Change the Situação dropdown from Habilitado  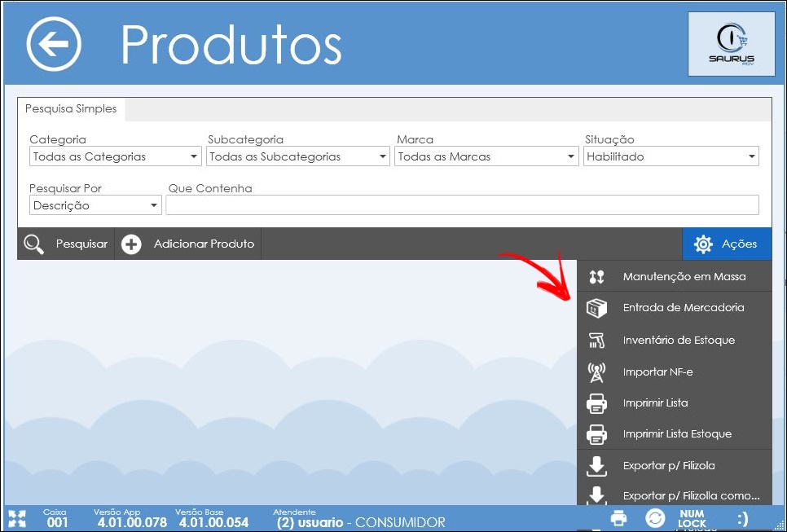coord(671,156)
